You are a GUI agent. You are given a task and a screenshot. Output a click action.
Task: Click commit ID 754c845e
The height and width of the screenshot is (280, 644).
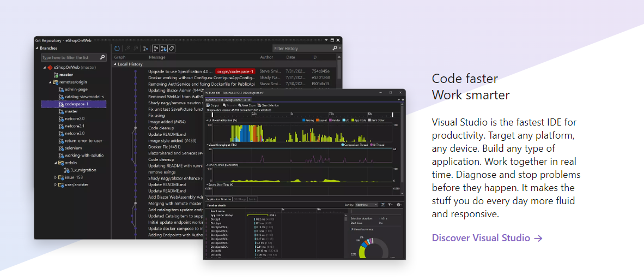320,72
